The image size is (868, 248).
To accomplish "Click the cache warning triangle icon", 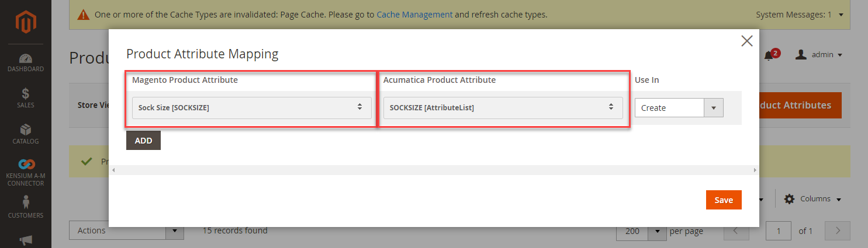I will (x=84, y=15).
